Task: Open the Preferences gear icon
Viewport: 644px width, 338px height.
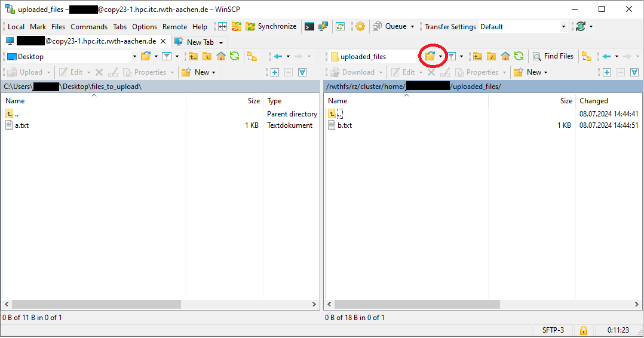Action: click(x=360, y=27)
